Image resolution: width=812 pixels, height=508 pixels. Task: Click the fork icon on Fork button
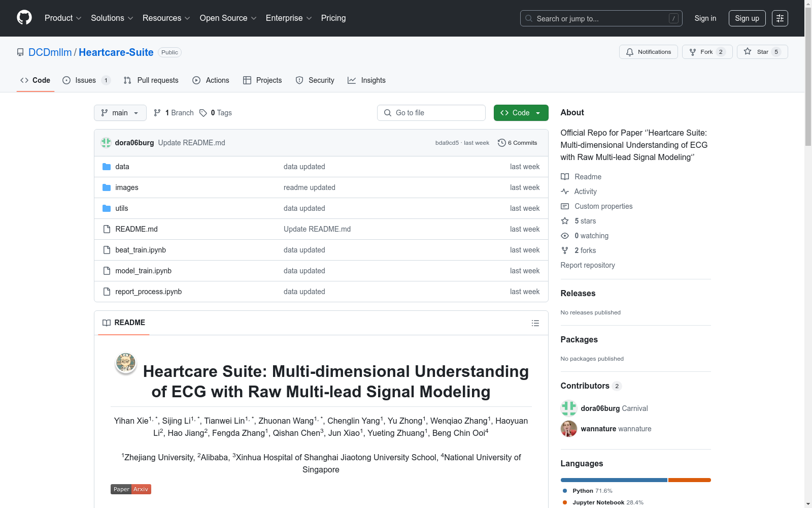pos(693,52)
